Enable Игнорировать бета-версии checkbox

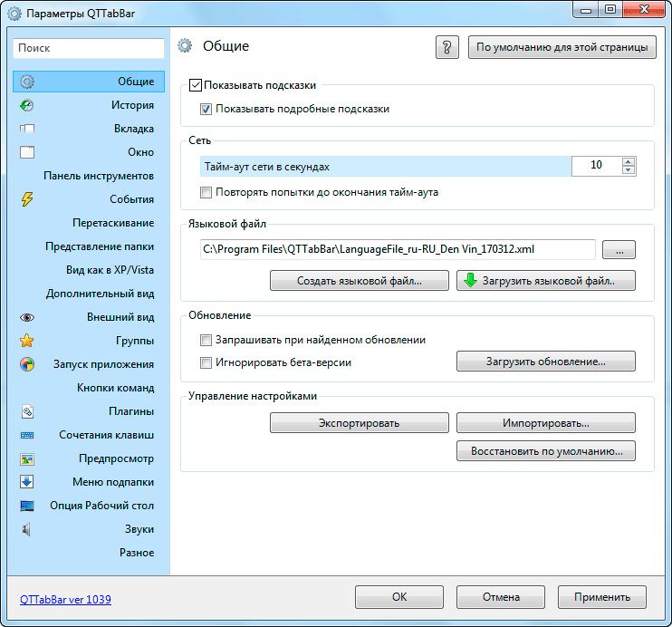(206, 362)
